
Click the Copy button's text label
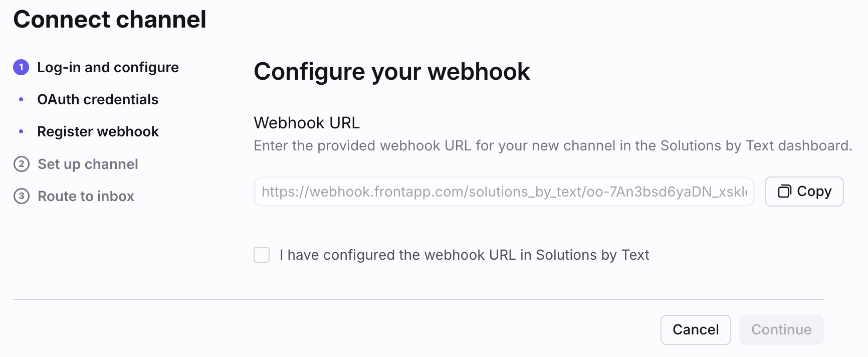click(814, 191)
